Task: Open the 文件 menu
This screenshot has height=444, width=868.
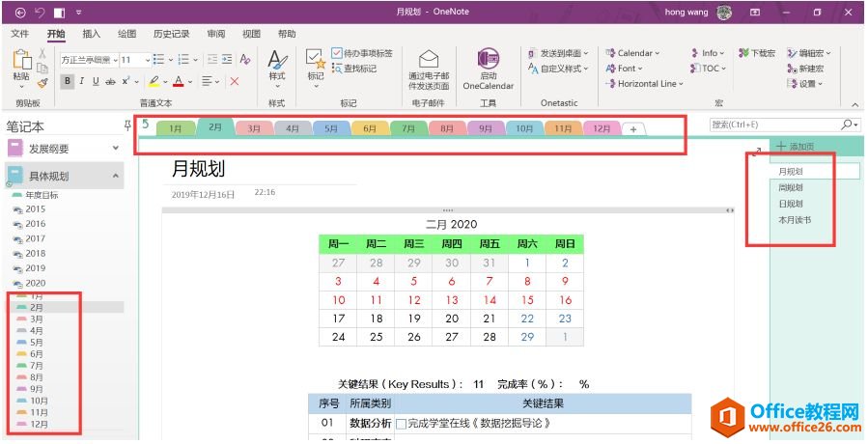Action: point(19,34)
